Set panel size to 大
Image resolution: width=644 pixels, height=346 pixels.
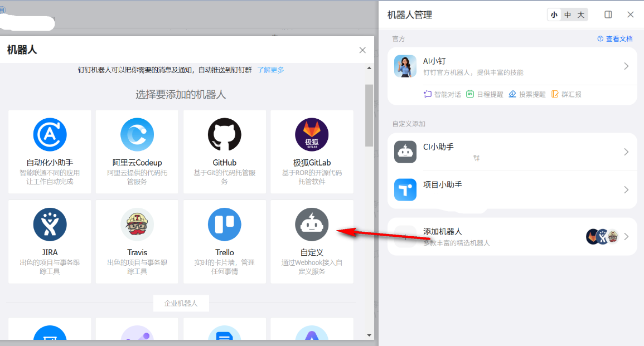coord(581,15)
